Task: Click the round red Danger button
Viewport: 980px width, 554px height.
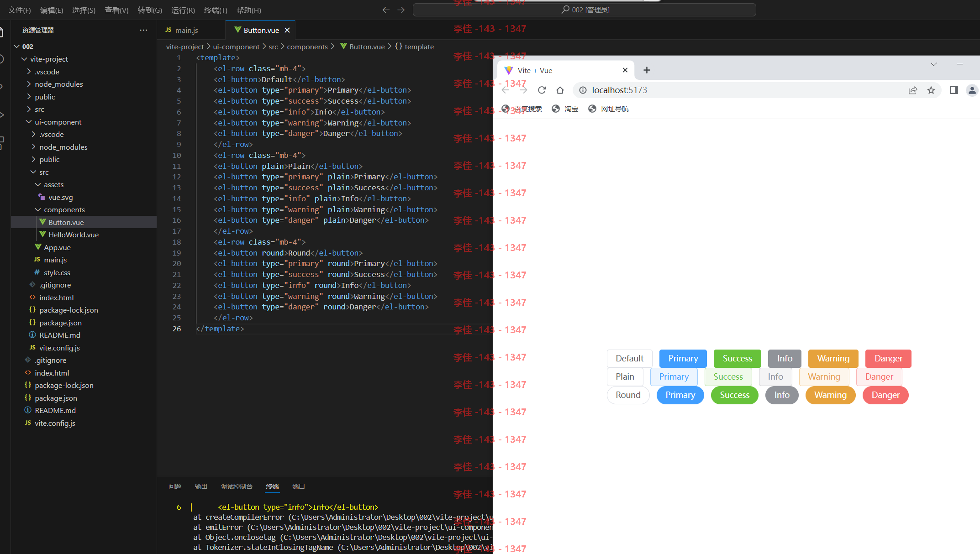Action: pyautogui.click(x=885, y=395)
